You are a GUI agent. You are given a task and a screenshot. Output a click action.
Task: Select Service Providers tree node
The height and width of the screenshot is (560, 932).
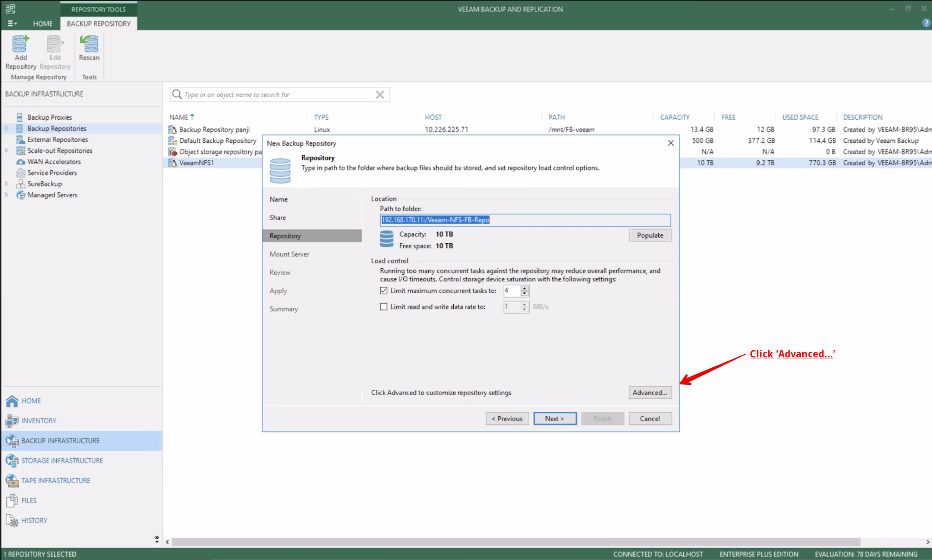pyautogui.click(x=52, y=173)
